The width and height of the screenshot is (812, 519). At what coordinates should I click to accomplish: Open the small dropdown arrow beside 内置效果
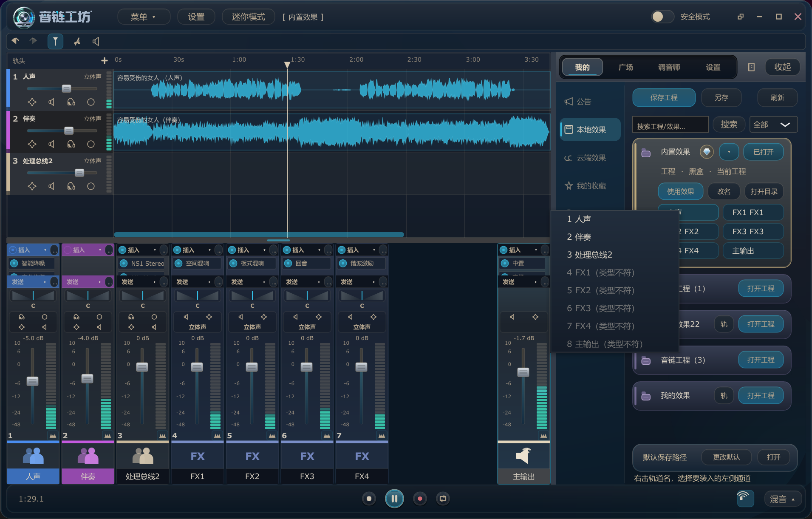729,152
